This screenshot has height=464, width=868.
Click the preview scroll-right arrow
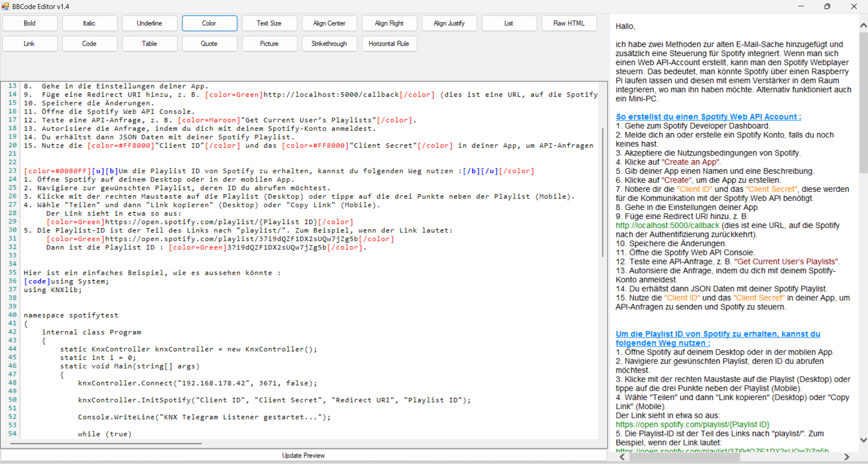(x=847, y=457)
